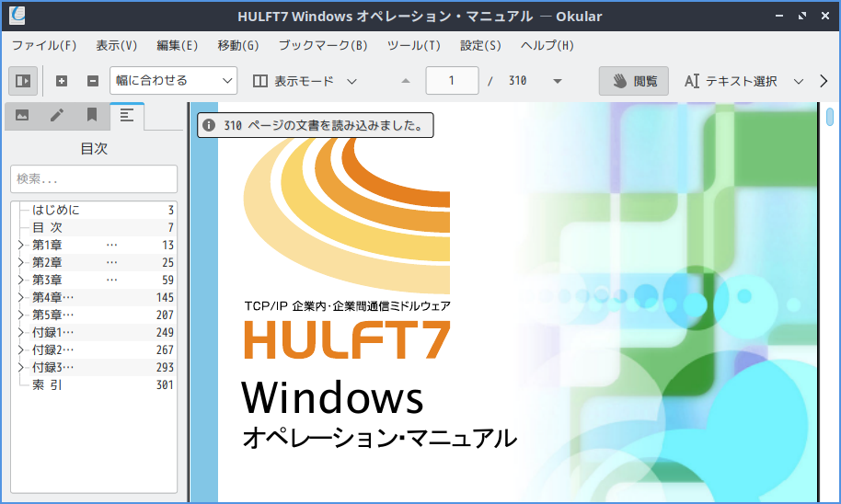This screenshot has width=841, height=504.
Task: Expand the 第1章 tree node
Action: pyautogui.click(x=20, y=245)
